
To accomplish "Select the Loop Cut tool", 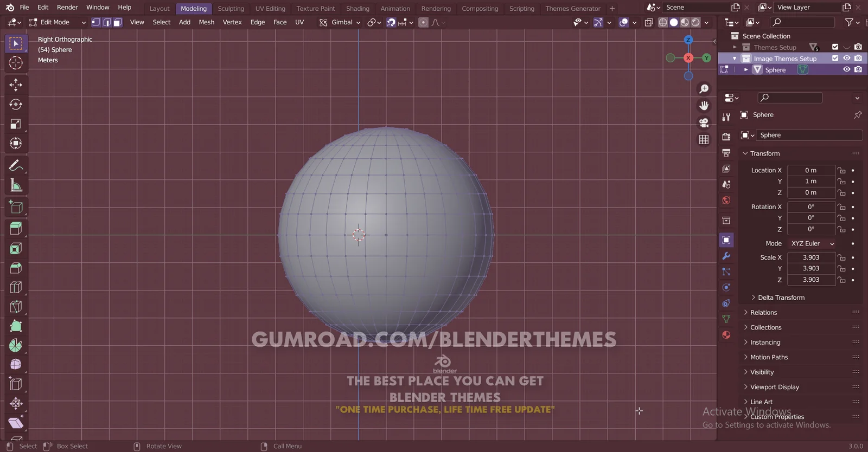I will [x=16, y=287].
